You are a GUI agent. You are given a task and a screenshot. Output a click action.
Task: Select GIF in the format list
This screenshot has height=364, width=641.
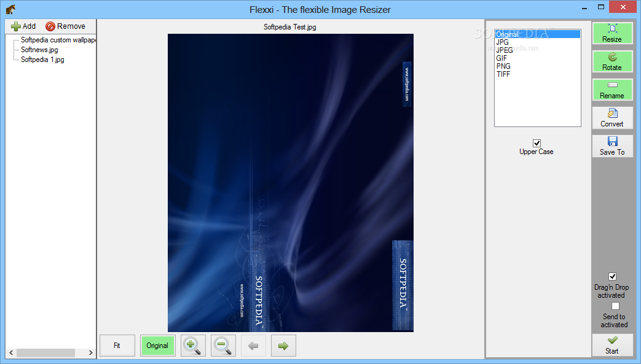[537, 58]
